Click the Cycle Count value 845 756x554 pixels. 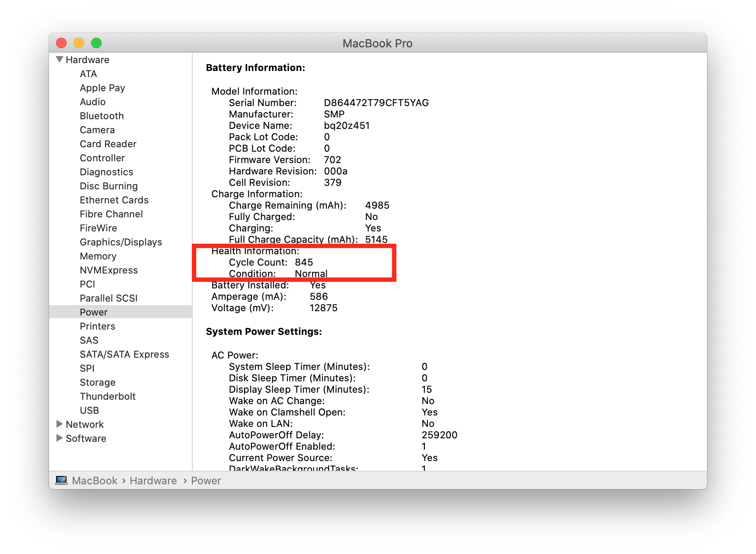point(304,262)
